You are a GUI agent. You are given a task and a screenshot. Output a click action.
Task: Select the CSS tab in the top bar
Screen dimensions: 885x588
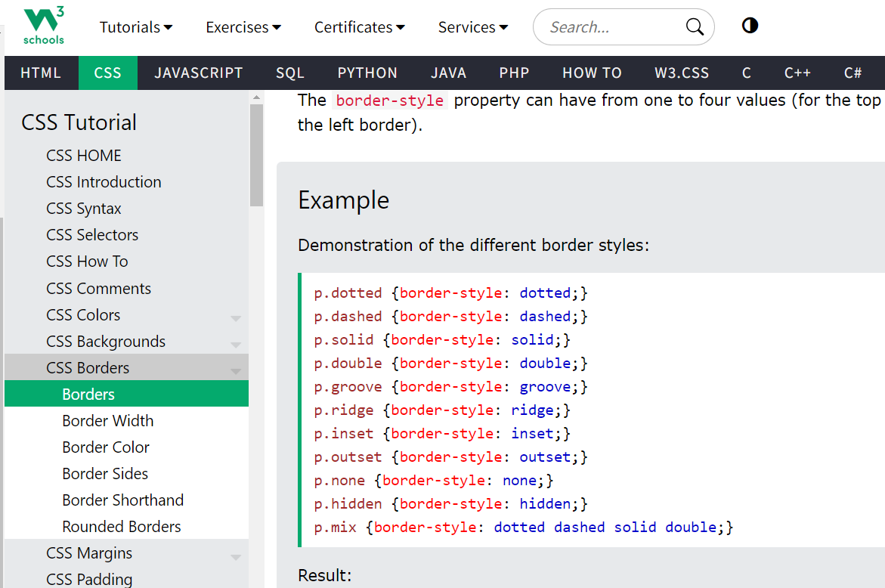pyautogui.click(x=108, y=73)
